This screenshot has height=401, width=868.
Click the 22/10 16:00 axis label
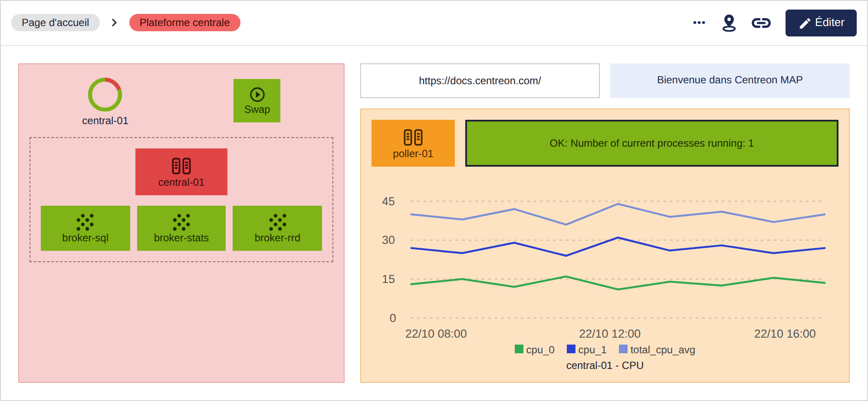point(785,334)
